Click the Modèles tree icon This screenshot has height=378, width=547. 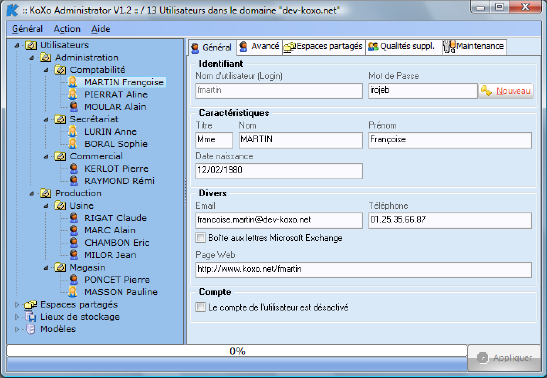(x=31, y=329)
